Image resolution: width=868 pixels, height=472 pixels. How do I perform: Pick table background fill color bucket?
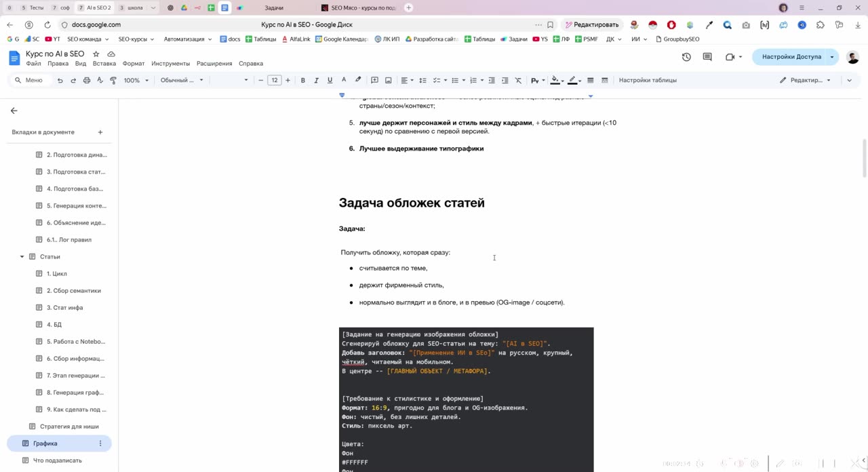[555, 80]
